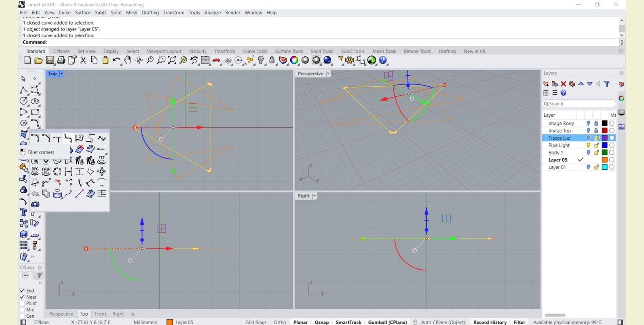Enable the Point osnap checkbox

click(22, 303)
